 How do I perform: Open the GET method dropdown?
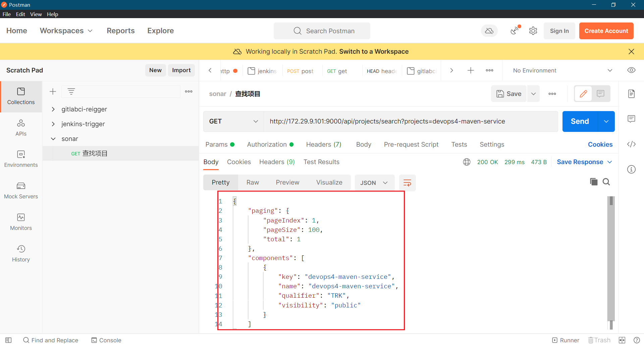(233, 121)
